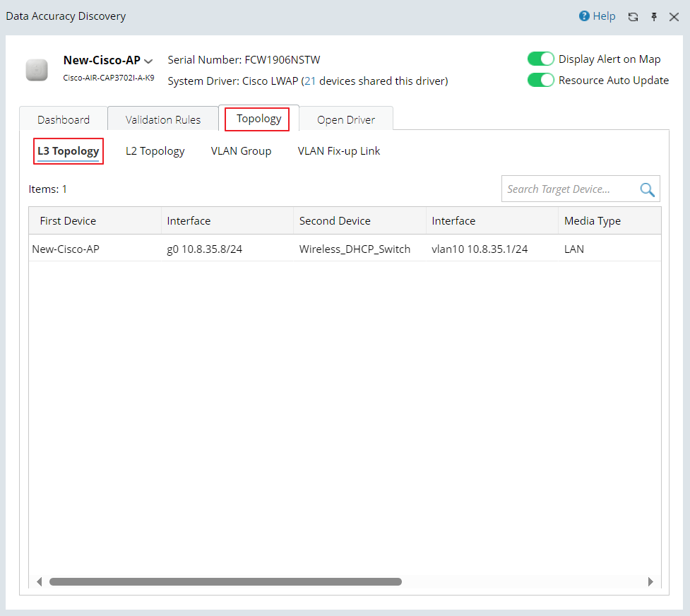The height and width of the screenshot is (616, 690).
Task: Open the Validation Rules tab
Action: point(163,119)
